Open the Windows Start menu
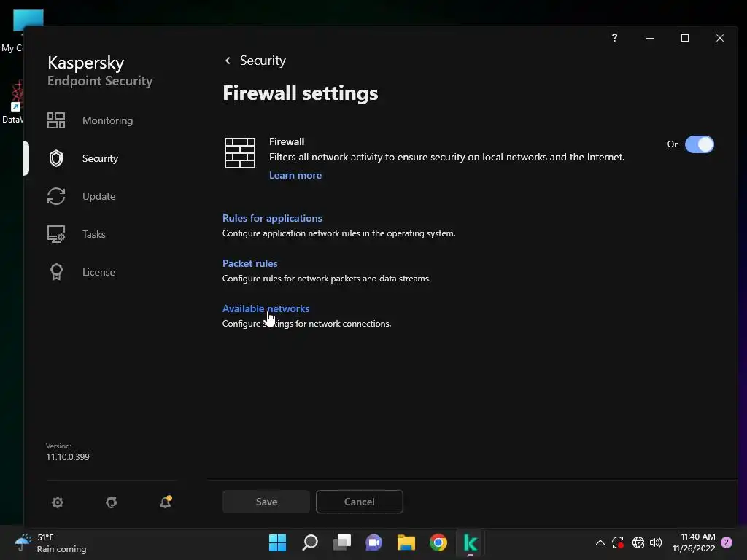Viewport: 747px width, 560px height. pyautogui.click(x=277, y=542)
